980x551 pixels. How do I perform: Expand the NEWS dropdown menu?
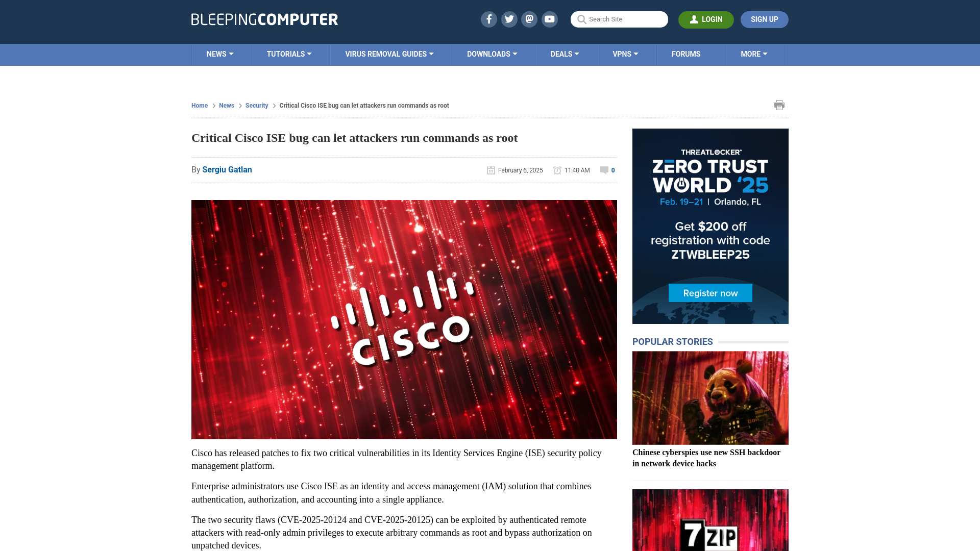click(220, 54)
